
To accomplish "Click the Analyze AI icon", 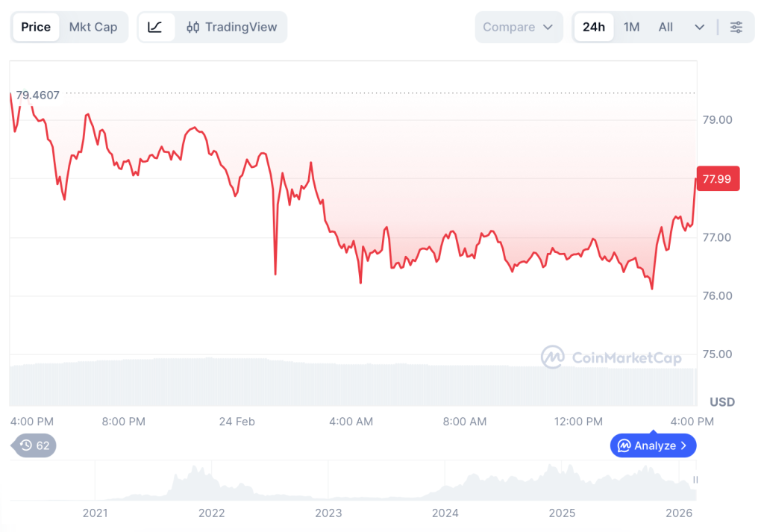I will 624,446.
